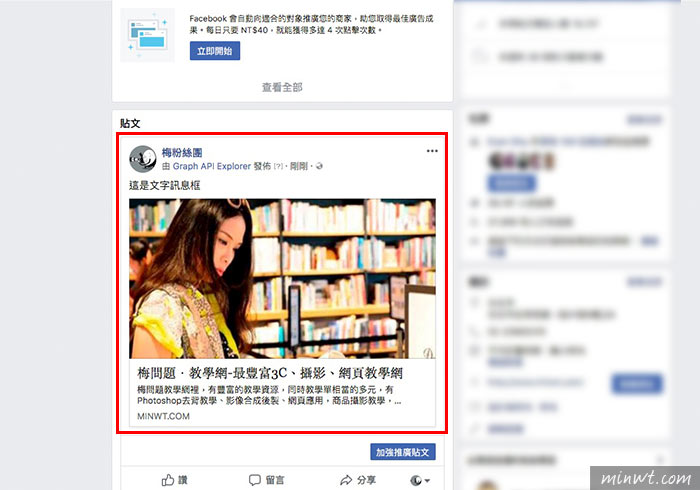Click the 留言 comment label
The image size is (700, 490).
[275, 480]
